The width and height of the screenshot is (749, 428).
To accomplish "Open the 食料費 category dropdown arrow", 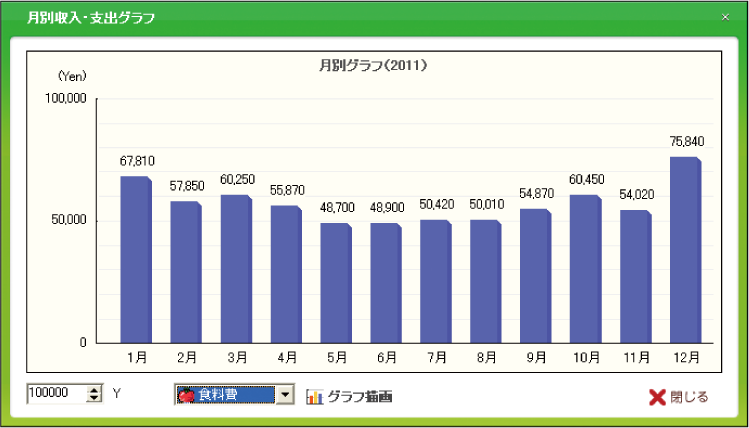I will click(285, 395).
